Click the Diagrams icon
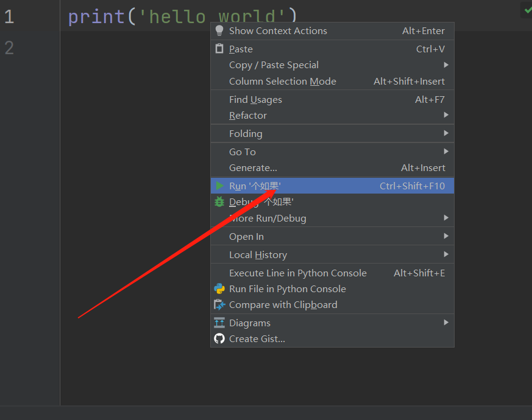The width and height of the screenshot is (532, 420). 219,323
